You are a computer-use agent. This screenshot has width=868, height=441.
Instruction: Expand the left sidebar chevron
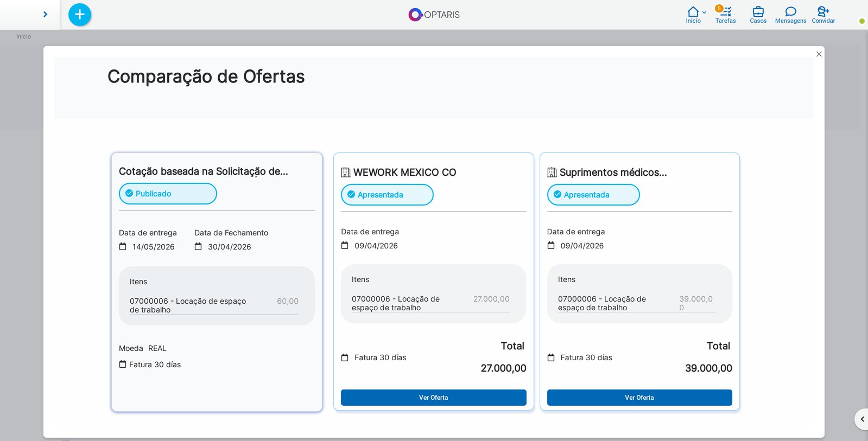click(45, 15)
